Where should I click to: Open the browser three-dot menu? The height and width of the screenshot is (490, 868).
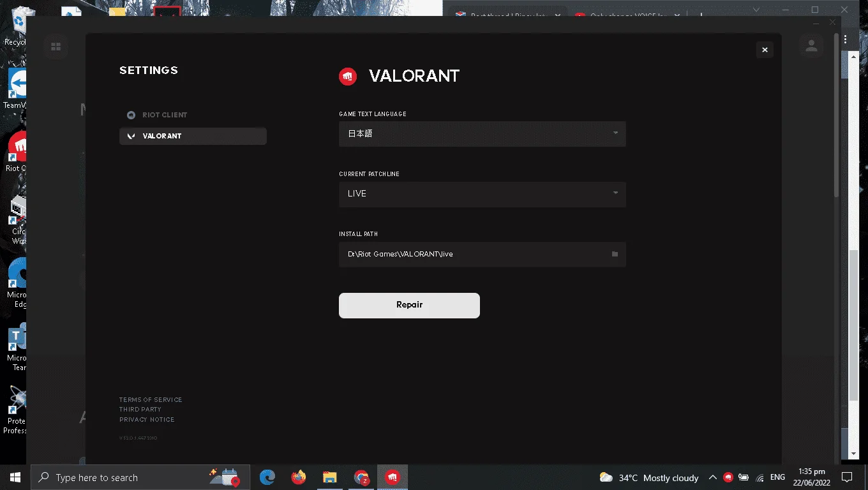point(846,40)
